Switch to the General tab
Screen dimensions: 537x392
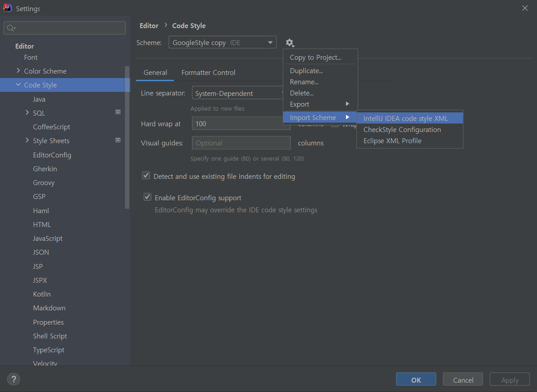(x=155, y=72)
